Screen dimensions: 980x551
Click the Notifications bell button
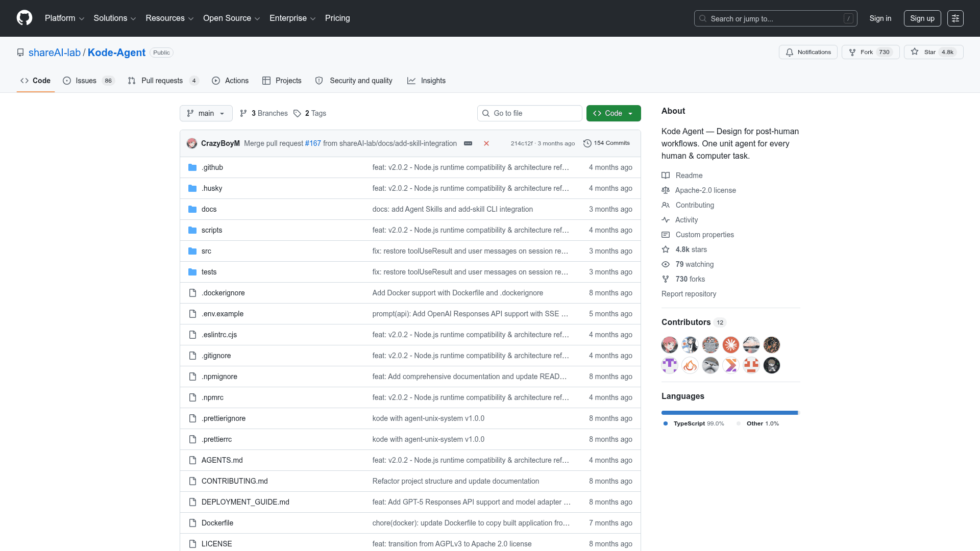coord(808,52)
